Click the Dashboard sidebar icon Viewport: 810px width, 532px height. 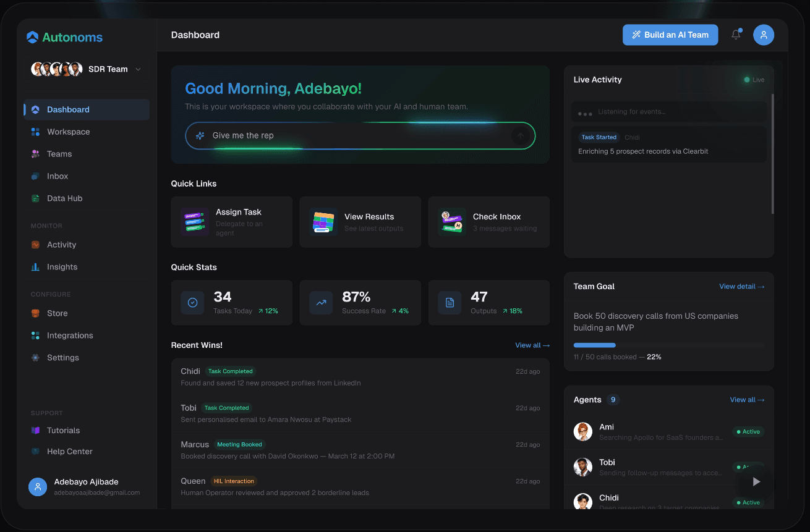point(35,109)
